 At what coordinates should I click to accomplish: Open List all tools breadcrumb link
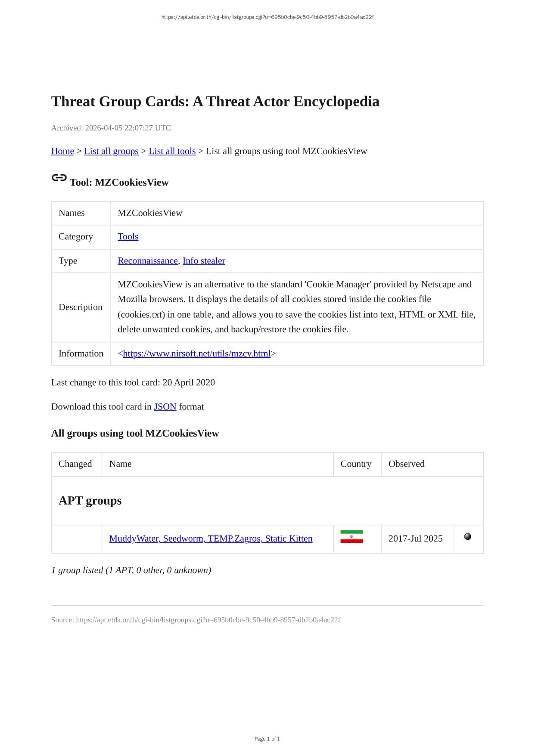[x=172, y=151]
